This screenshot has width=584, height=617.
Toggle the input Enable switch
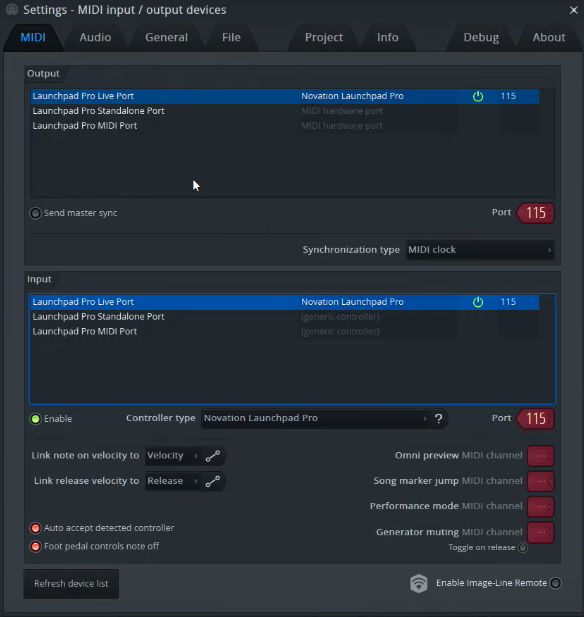35,419
